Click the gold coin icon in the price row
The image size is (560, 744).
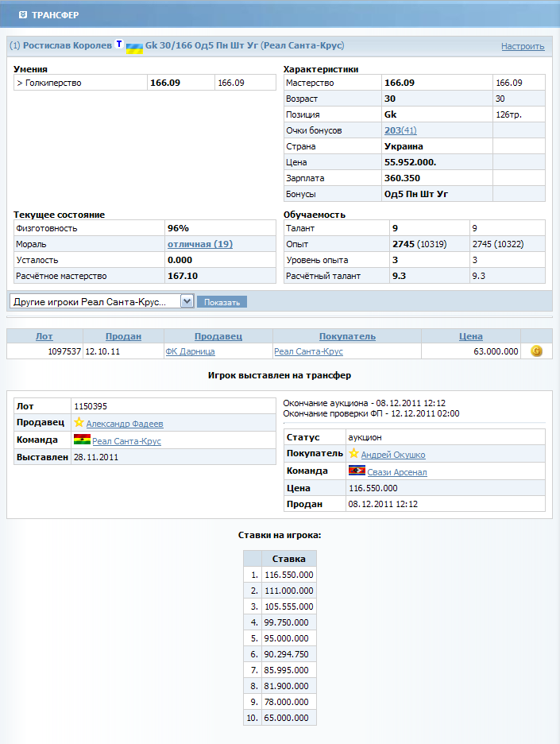click(536, 351)
